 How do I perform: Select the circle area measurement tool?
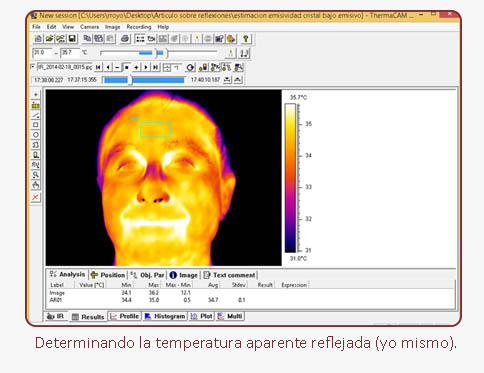point(36,135)
